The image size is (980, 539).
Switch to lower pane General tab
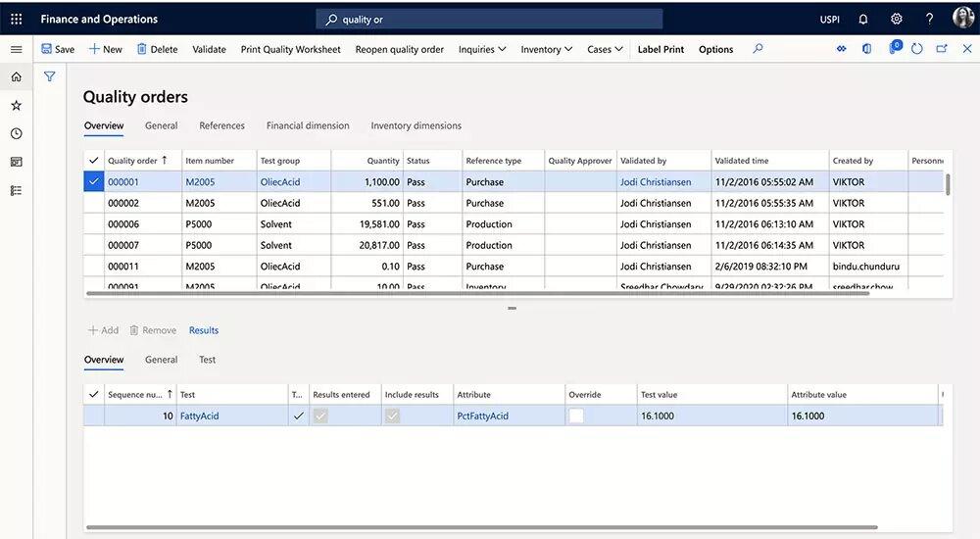[x=162, y=360]
